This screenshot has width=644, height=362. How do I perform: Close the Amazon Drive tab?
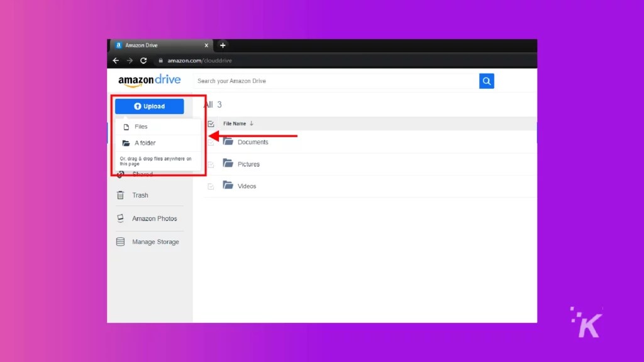(206, 45)
